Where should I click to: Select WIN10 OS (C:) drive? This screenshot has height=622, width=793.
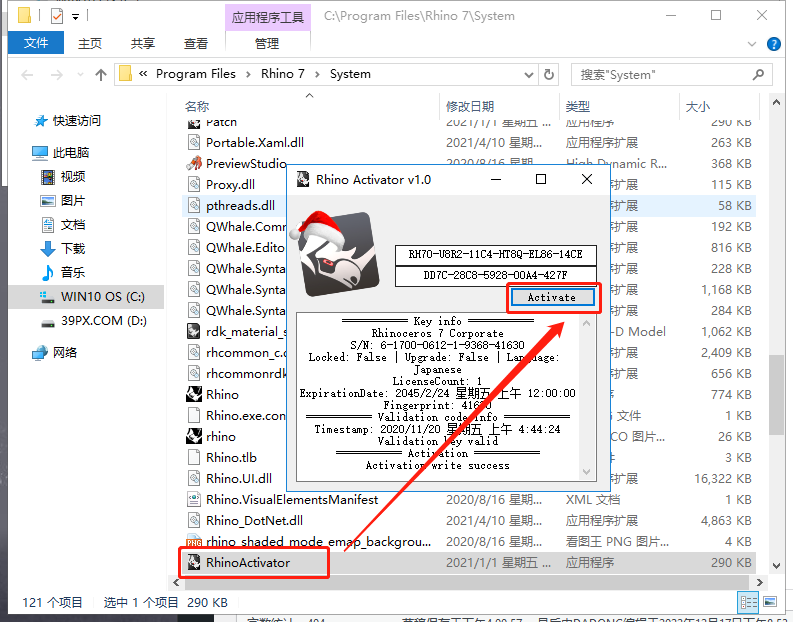tap(103, 296)
